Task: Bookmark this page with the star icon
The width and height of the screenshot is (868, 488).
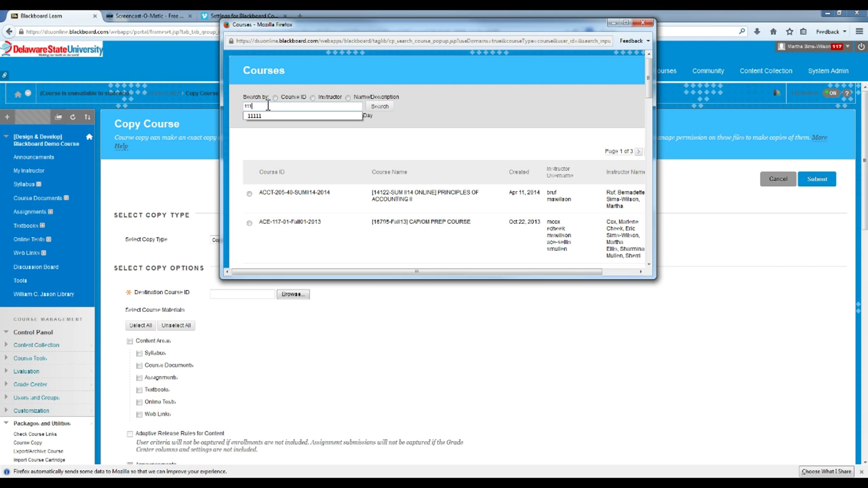Action: (x=790, y=31)
